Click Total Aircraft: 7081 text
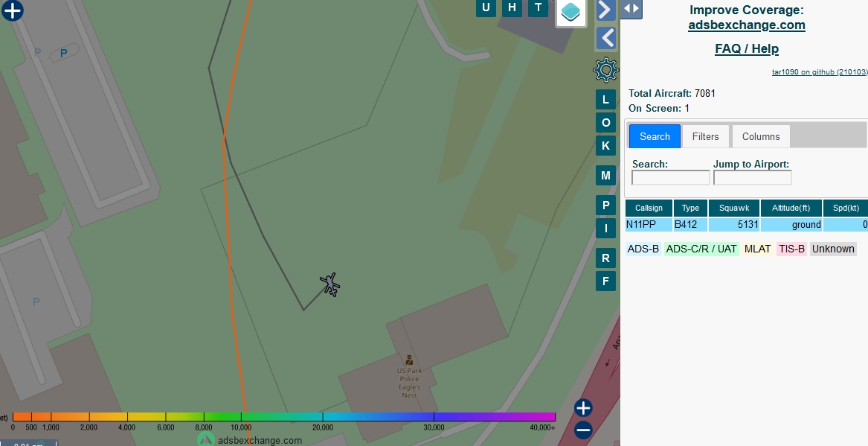This screenshot has width=868, height=446. (x=672, y=93)
